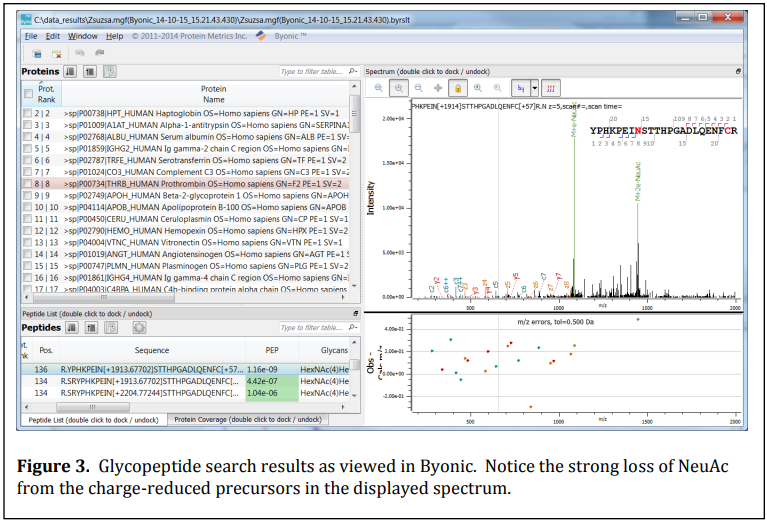Viewport: 767px width, 521px height.
Task: Click the first zoom magnifier in the Spectrum toolbar
Action: tap(379, 88)
